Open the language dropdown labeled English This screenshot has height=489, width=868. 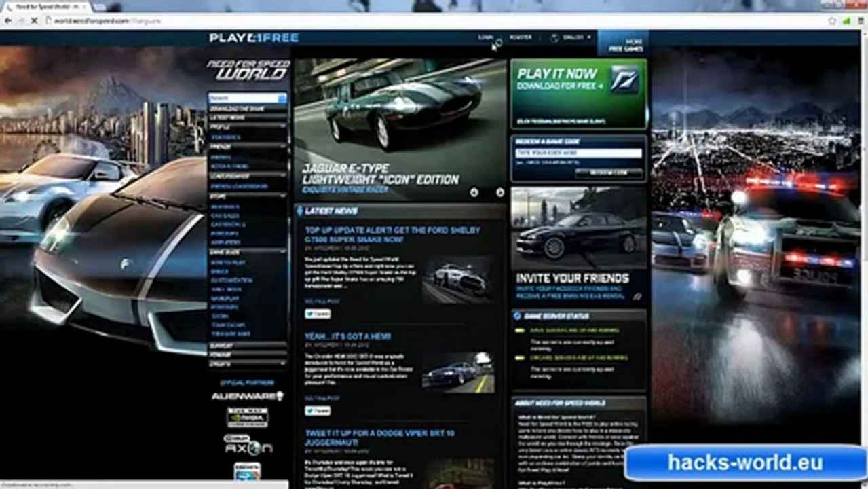[x=575, y=37]
